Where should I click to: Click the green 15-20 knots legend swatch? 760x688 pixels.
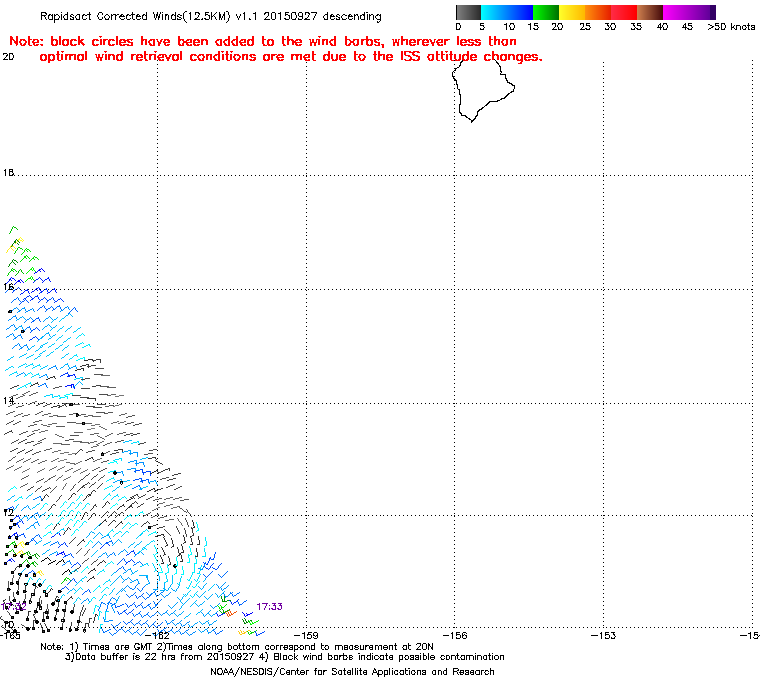point(546,12)
